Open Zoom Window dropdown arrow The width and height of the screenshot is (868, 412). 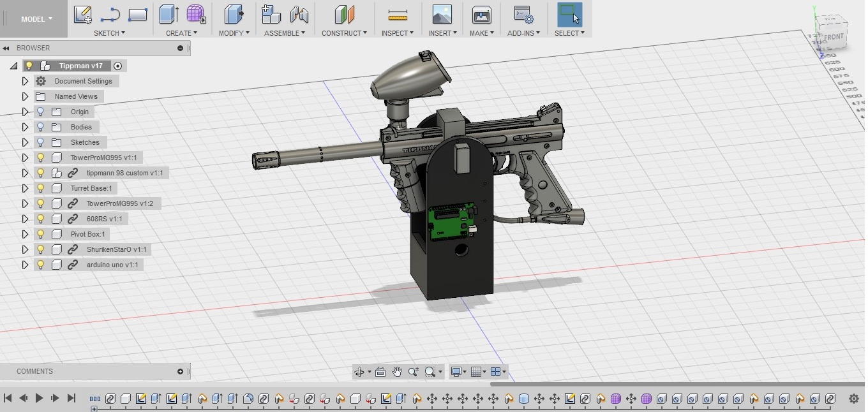tap(440, 372)
